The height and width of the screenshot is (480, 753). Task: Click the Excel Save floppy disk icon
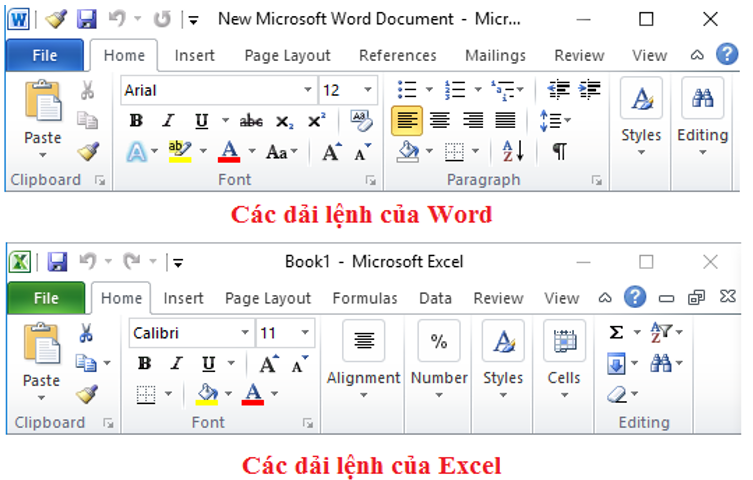point(57,262)
